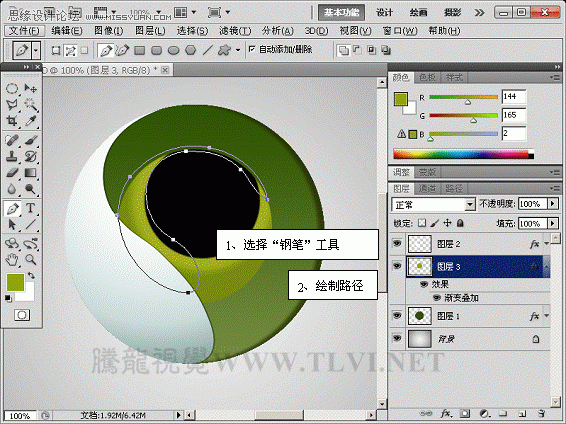566x424 pixels.
Task: Select the Hand tool
Action: tap(12, 259)
